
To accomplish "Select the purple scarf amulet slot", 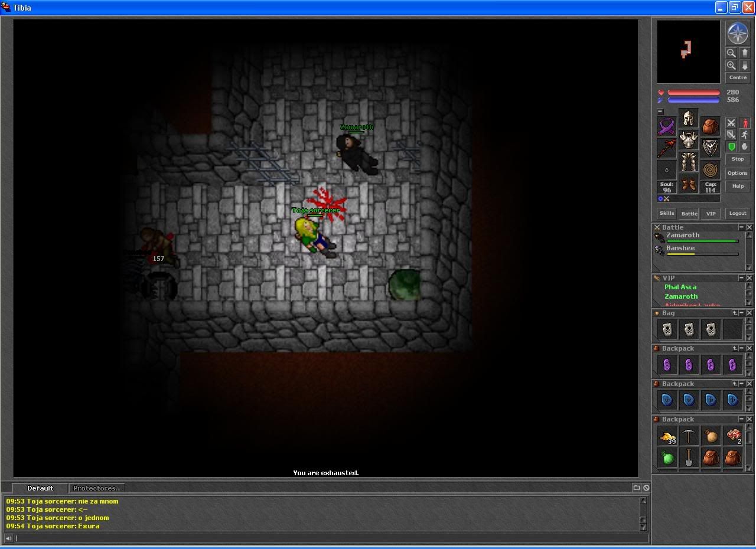I will tap(667, 126).
